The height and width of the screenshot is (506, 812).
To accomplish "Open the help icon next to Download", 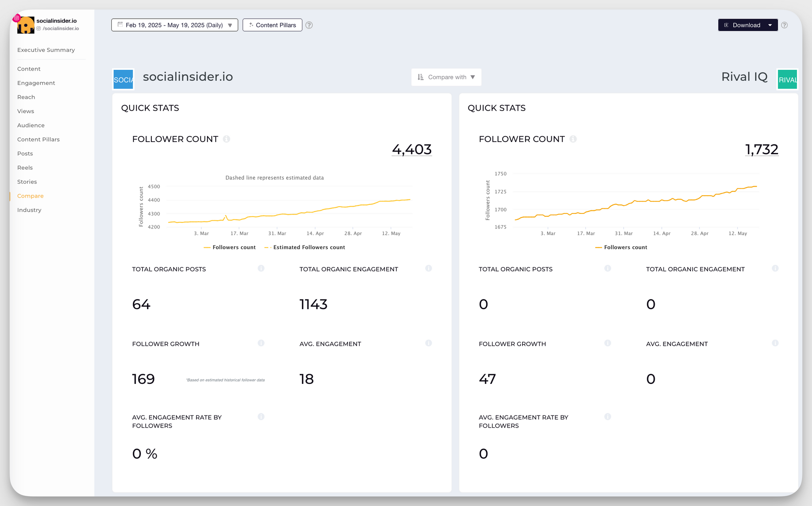I will pos(784,25).
